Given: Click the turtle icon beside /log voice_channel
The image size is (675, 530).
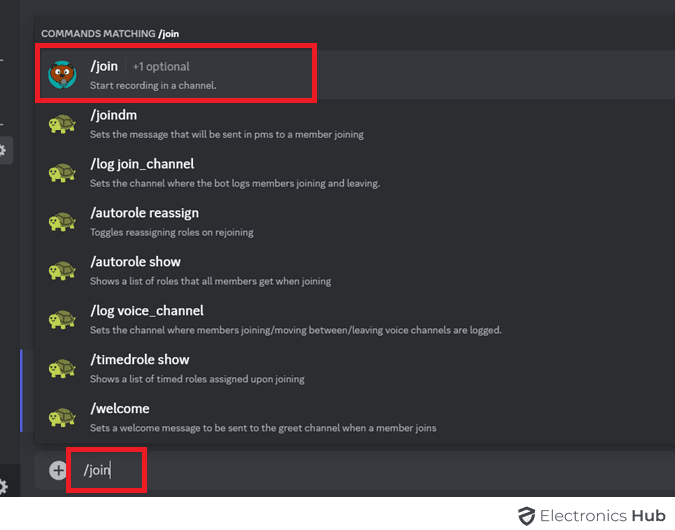Looking at the screenshot, I should click(x=63, y=319).
